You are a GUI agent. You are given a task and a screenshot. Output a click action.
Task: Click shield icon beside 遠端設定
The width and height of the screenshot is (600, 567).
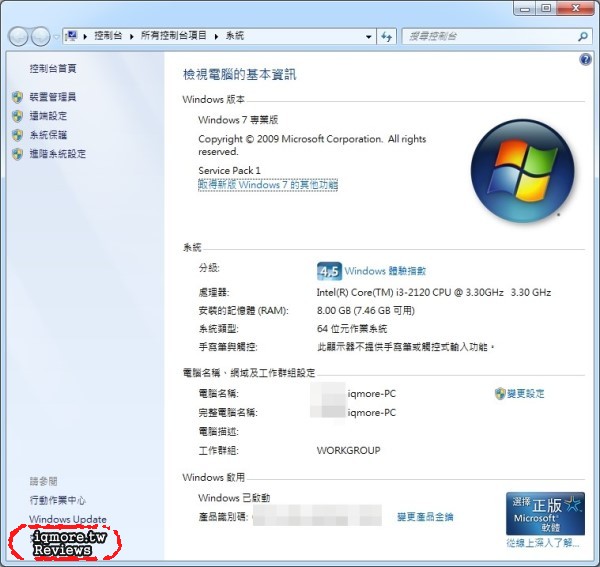tap(17, 116)
